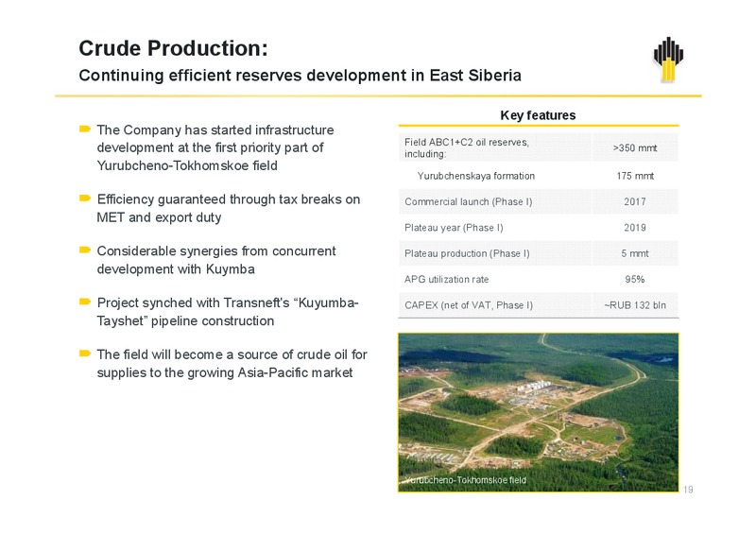The height and width of the screenshot is (535, 756).
Task: Click the yellow bullet marker beside 'The field will'
Action: (85, 354)
